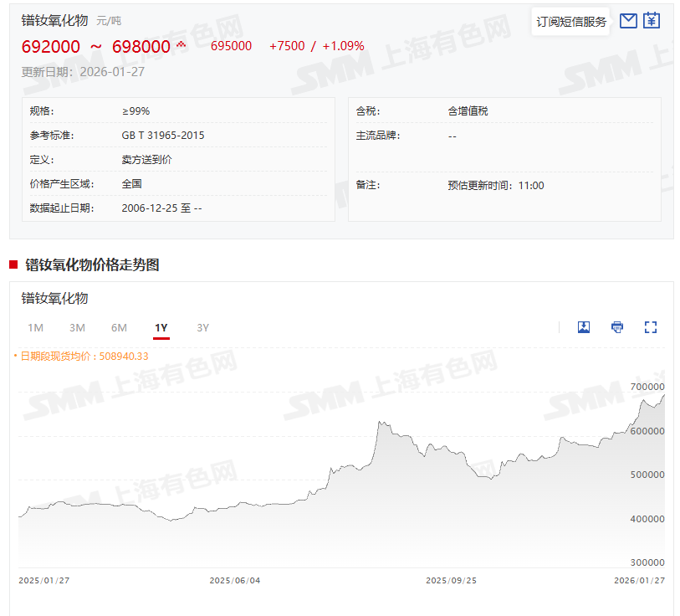The width and height of the screenshot is (680, 616).
Task: Switch chart range to 1M
Action: (x=35, y=327)
